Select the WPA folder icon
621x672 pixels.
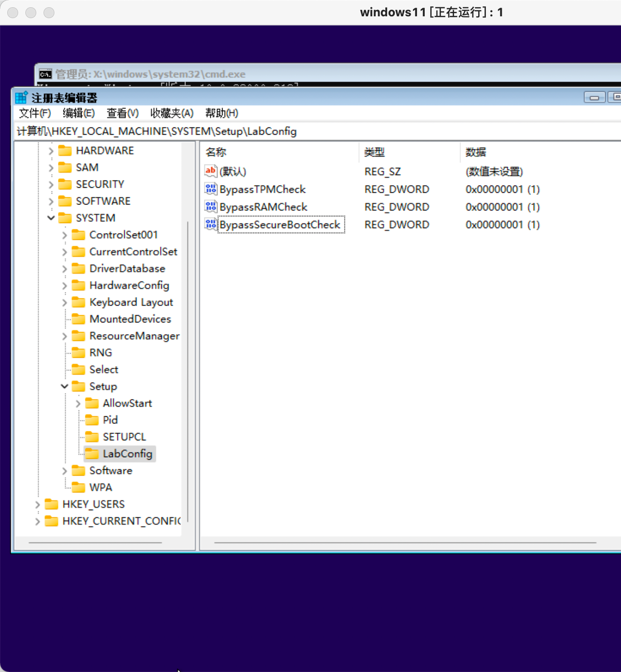point(78,487)
